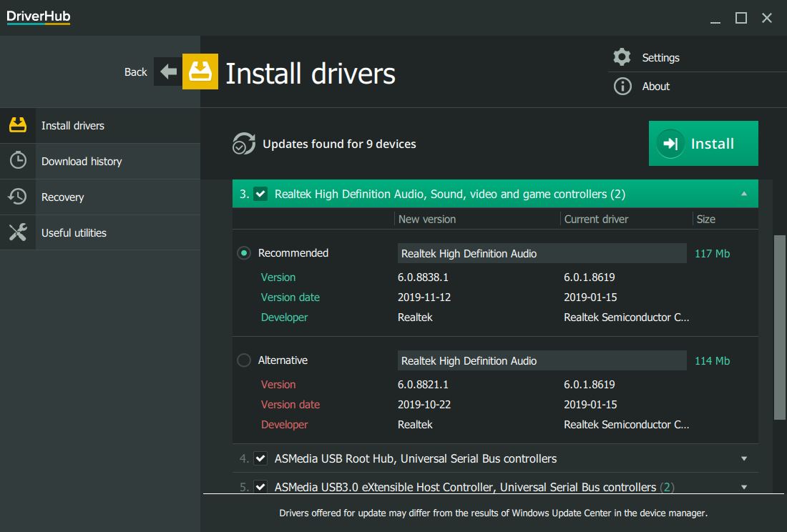The image size is (787, 532).
Task: Click new version 6.0.8821.1
Action: (x=423, y=385)
